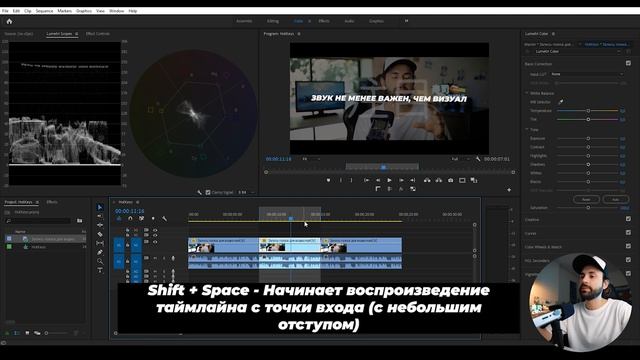Screen dimensions: 640x360
Task: Toggle HSL Secondary checkbox
Action: coord(628,260)
